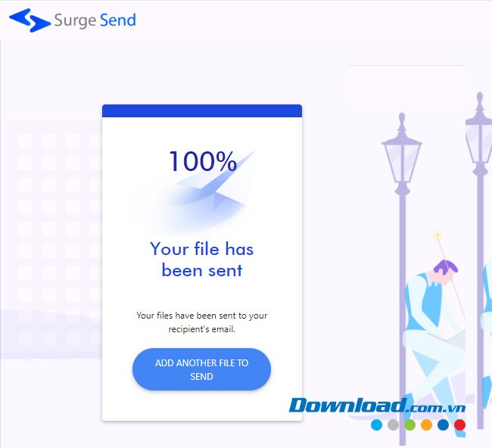
Task: Click the "Surge Send" brand name text
Action: point(95,20)
